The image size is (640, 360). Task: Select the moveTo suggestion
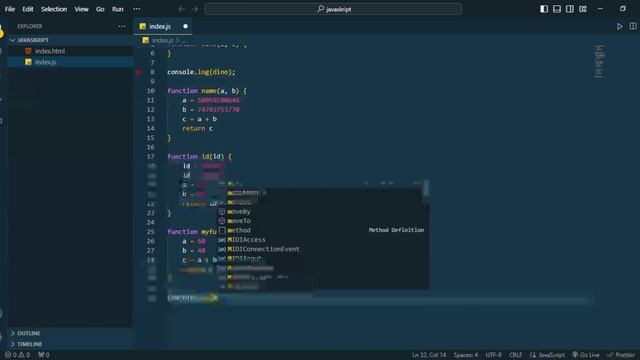[x=239, y=221]
